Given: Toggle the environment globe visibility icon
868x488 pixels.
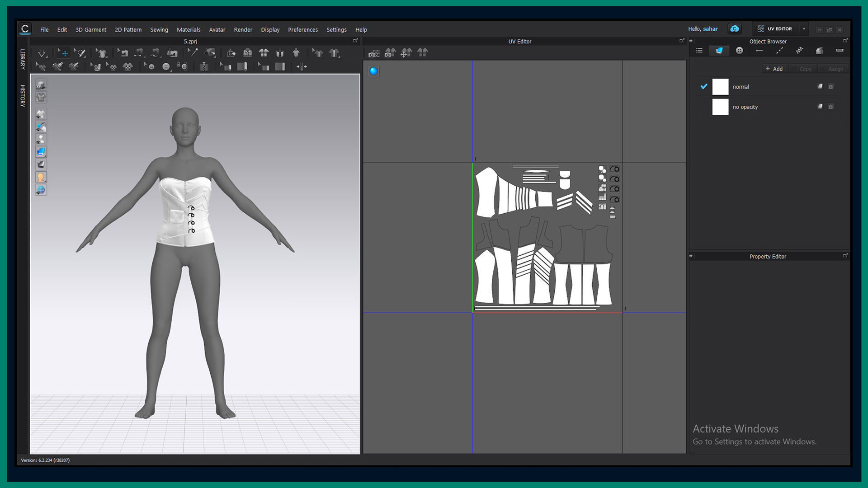Looking at the screenshot, I should 41,190.
